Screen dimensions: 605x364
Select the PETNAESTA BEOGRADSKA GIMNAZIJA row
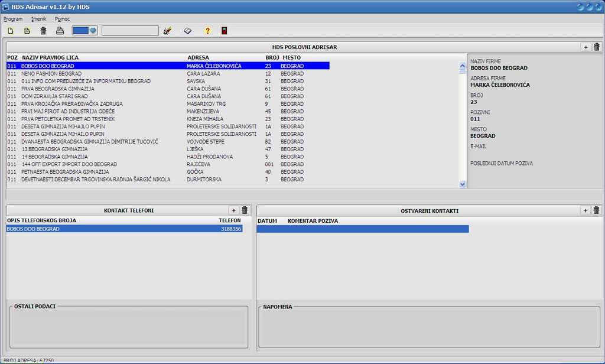(x=168, y=172)
